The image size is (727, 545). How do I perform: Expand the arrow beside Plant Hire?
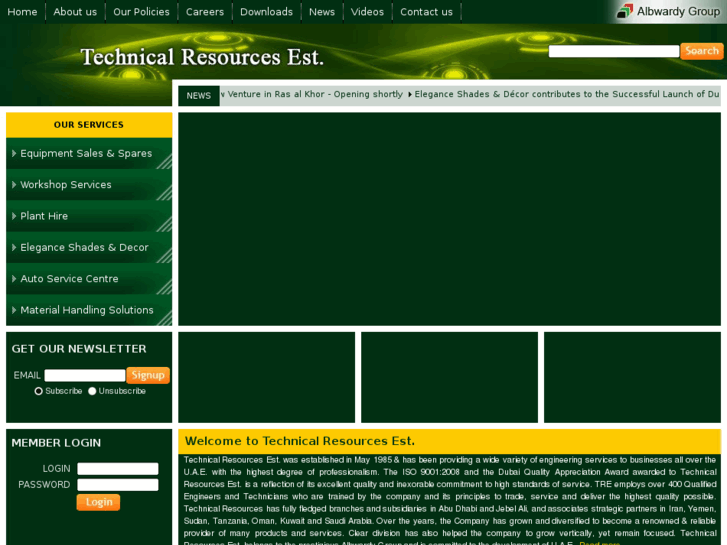pyautogui.click(x=14, y=216)
